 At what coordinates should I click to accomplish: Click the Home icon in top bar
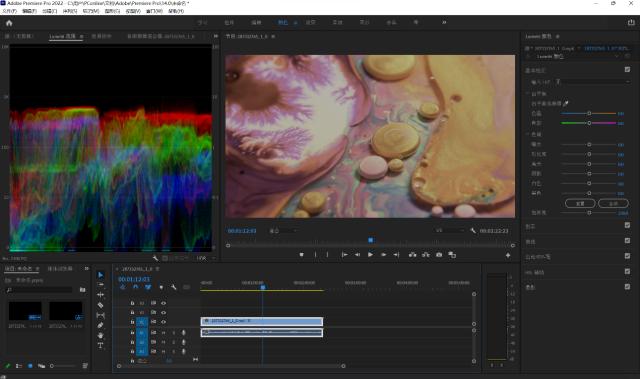9,23
